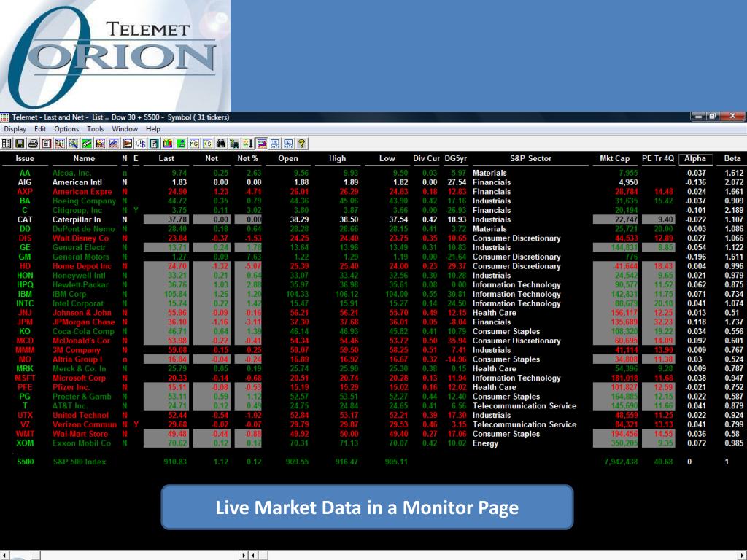This screenshot has height=560, width=747.
Task: Click the green ticket toolbar icon
Action: point(87,144)
